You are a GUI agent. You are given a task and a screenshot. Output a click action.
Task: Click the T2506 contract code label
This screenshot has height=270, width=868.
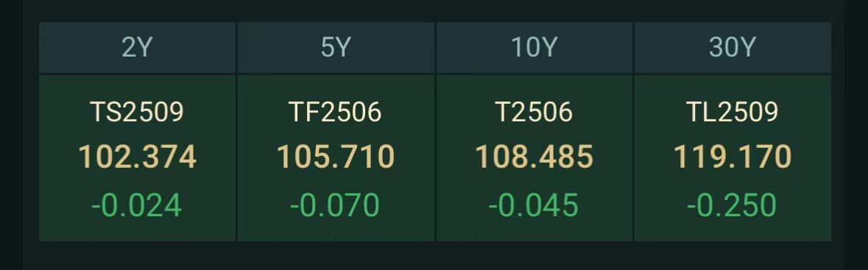(x=534, y=112)
